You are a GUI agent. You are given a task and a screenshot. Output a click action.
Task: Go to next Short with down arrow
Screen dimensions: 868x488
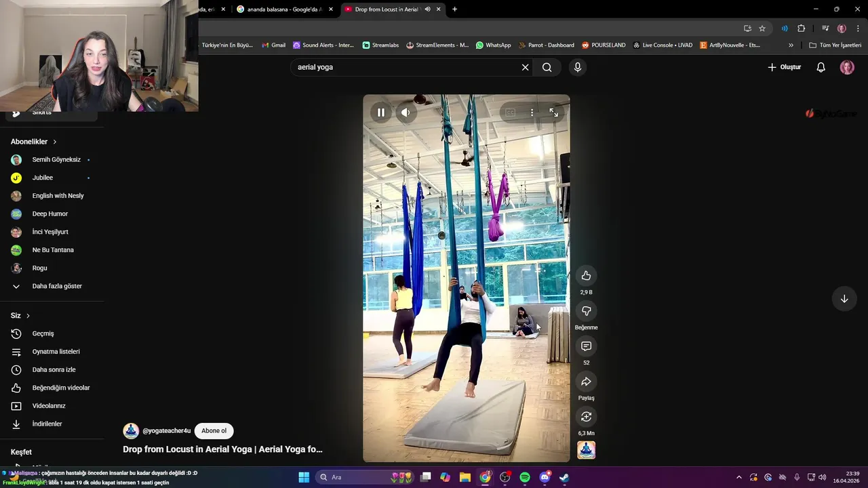pos(844,299)
